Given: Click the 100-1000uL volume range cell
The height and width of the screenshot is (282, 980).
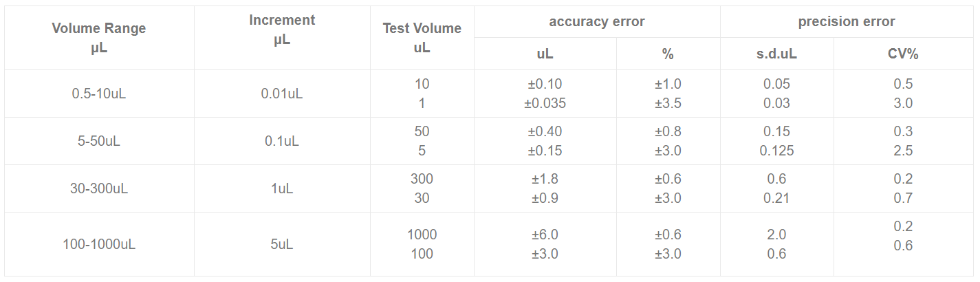Looking at the screenshot, I should click(99, 244).
